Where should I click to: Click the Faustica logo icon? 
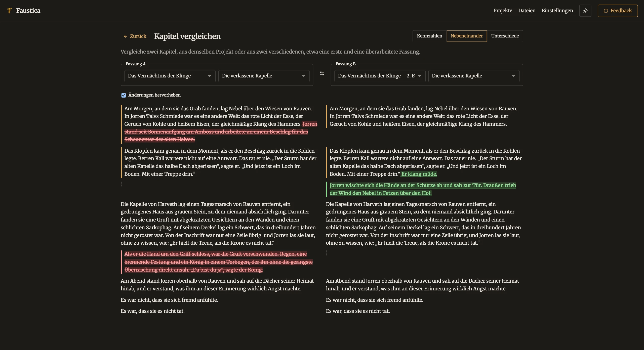pos(10,11)
